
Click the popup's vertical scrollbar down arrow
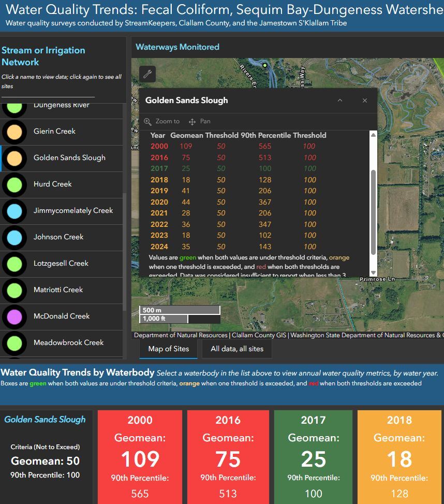point(374,273)
